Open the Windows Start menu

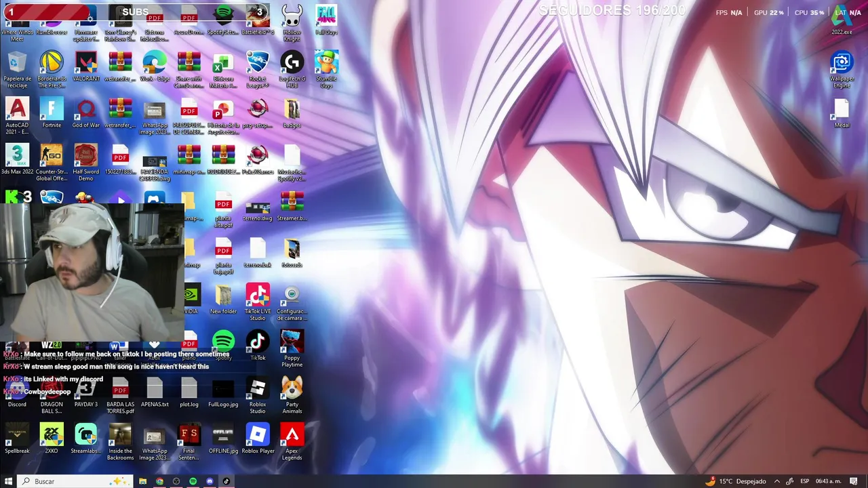[x=8, y=481]
